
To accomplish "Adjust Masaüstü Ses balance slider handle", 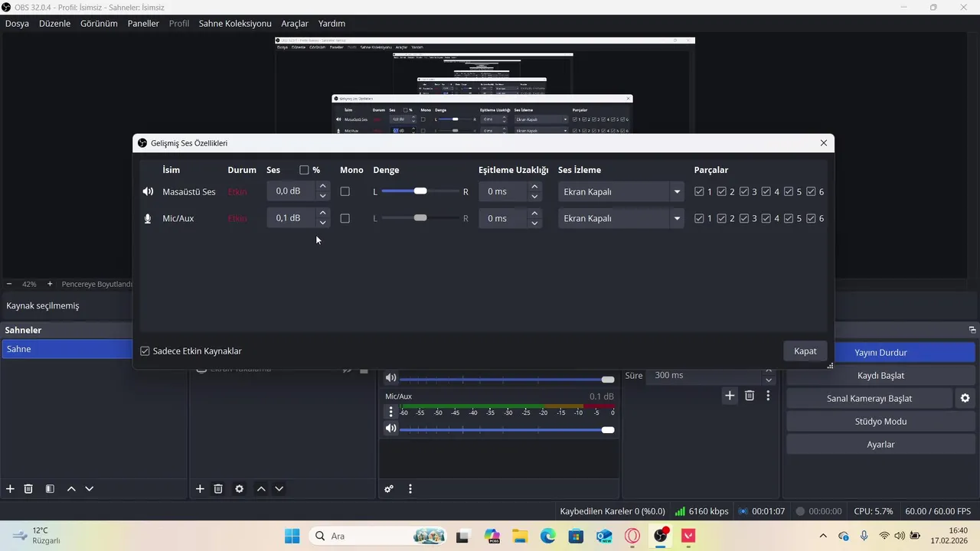I will pos(420,191).
